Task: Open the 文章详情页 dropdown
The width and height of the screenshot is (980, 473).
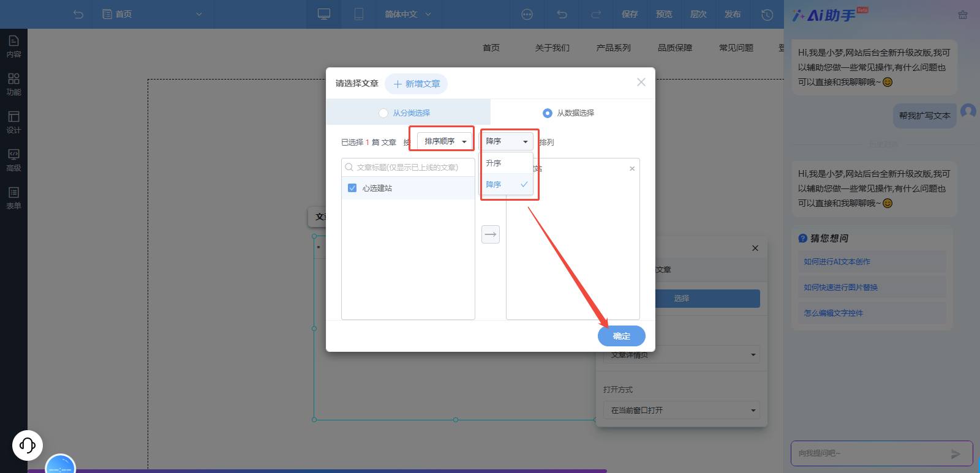Action: click(x=682, y=355)
